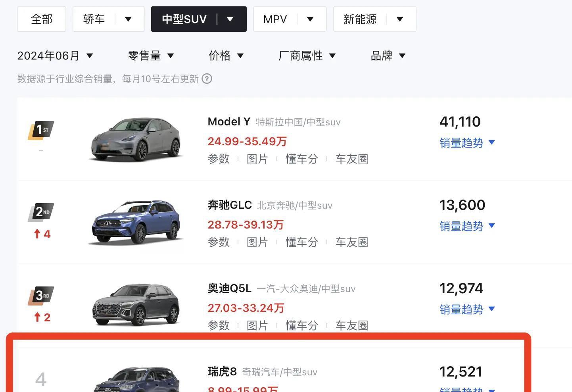Image resolution: width=572 pixels, height=392 pixels.
Task: Click the 1st place rank badge
Action: 41,131
